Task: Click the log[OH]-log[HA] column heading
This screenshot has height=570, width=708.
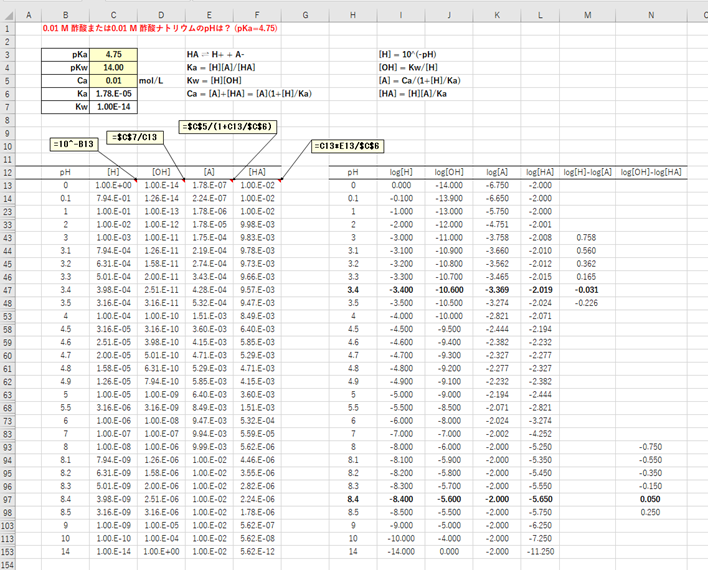Action: click(651, 173)
